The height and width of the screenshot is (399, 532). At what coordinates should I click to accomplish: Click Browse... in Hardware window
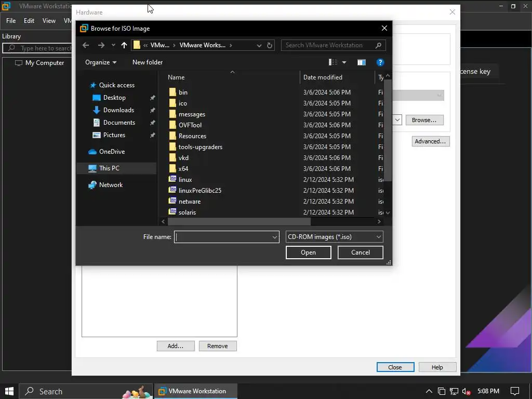[424, 120]
